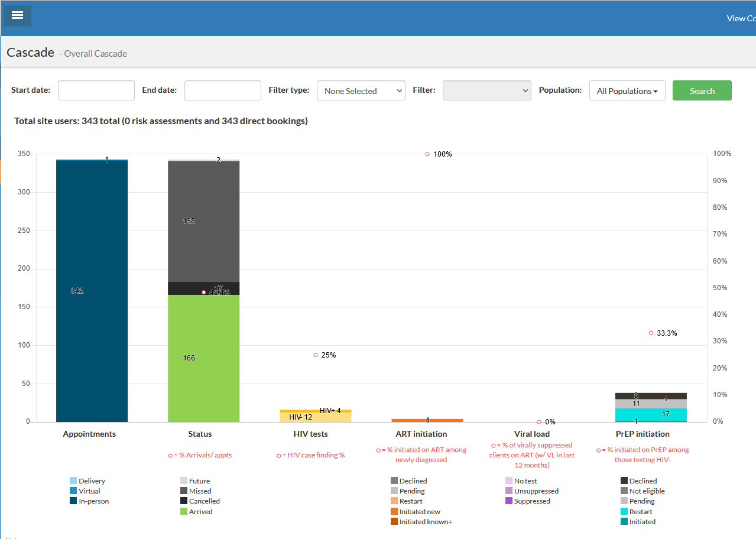Image resolution: width=756 pixels, height=539 pixels.
Task: Click the Suppressed viral load legend swatch
Action: [509, 501]
